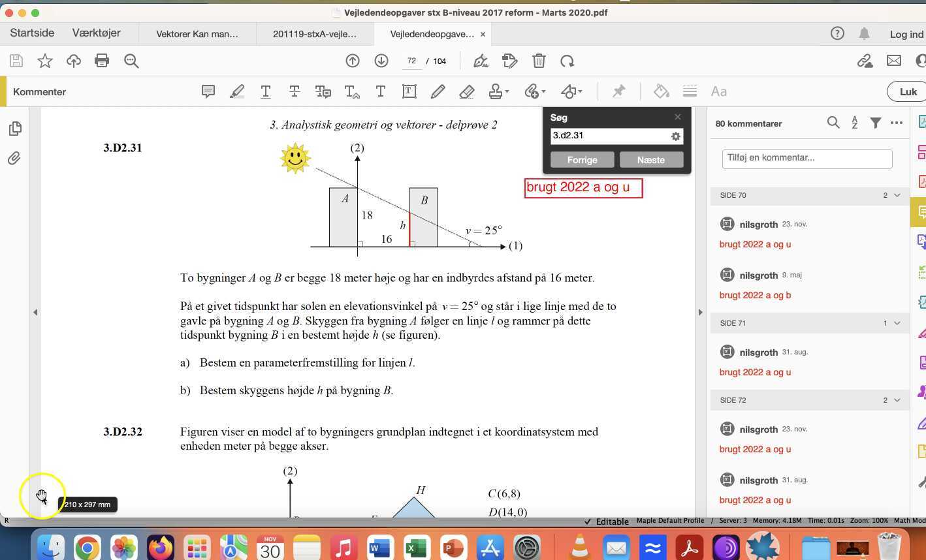Screen dimensions: 926x560
Task: Switch to the Værktøjer tab
Action: 97,33
